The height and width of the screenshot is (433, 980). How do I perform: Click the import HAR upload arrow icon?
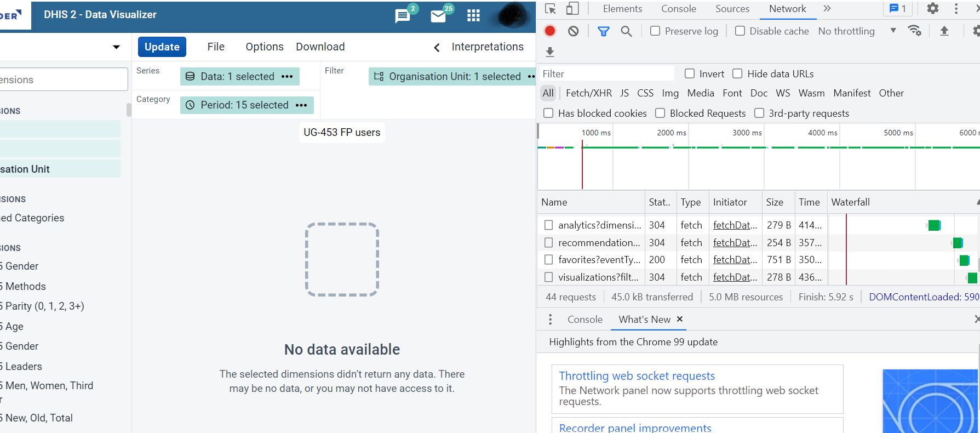point(944,31)
